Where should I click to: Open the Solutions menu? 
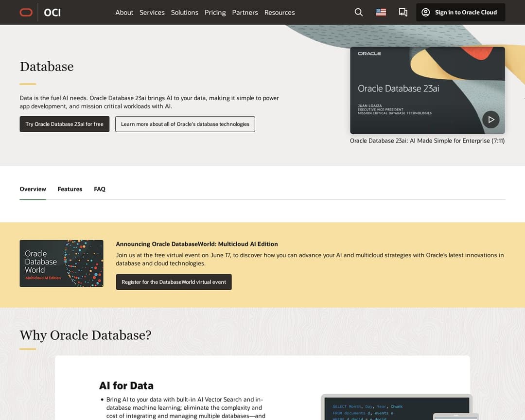[x=185, y=12]
